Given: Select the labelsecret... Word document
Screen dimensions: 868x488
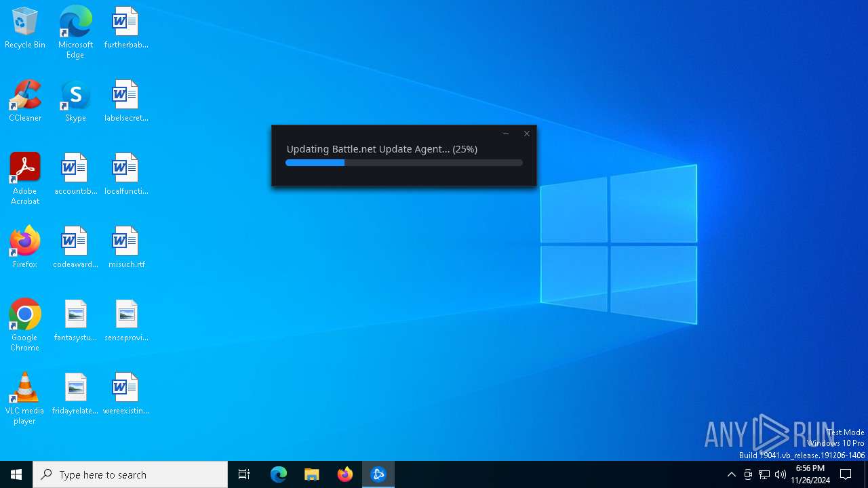Looking at the screenshot, I should 126,102.
